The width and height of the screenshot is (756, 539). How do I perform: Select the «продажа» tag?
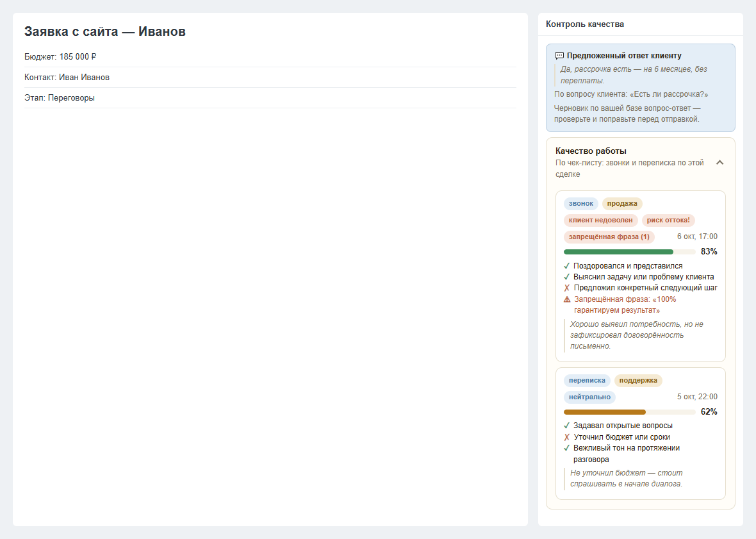tap(622, 203)
